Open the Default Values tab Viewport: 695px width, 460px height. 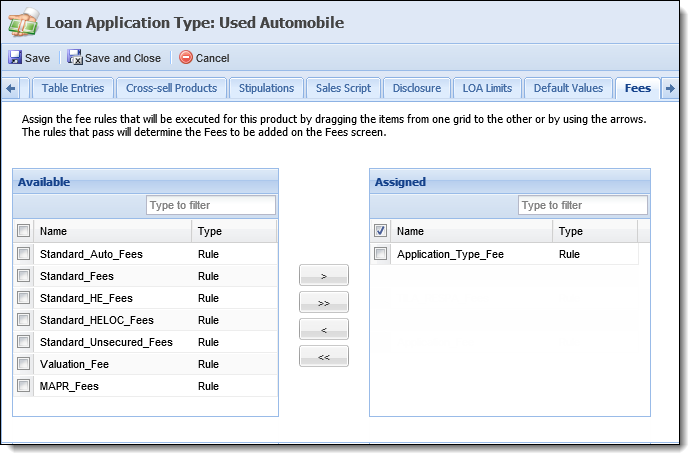568,88
